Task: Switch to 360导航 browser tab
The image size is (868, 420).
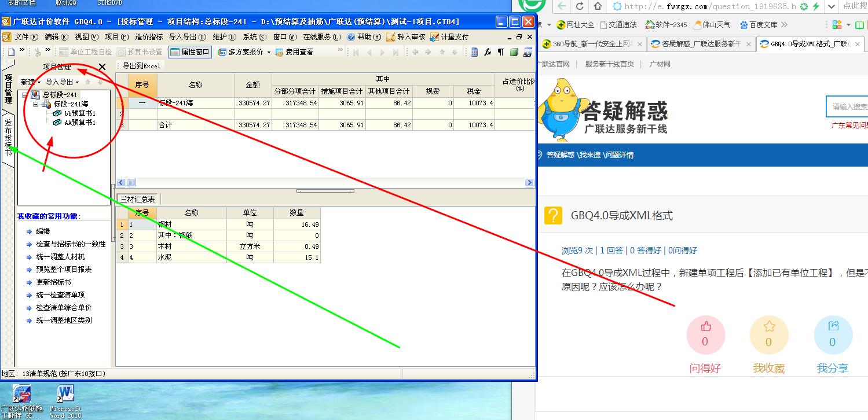Action: (593, 44)
